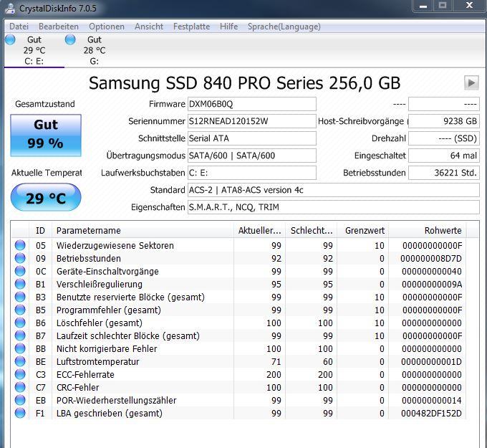Viewport: 487px width, 448px height.
Task: Click the Drehzahl value ---- (SSD)
Action: pyautogui.click(x=444, y=138)
